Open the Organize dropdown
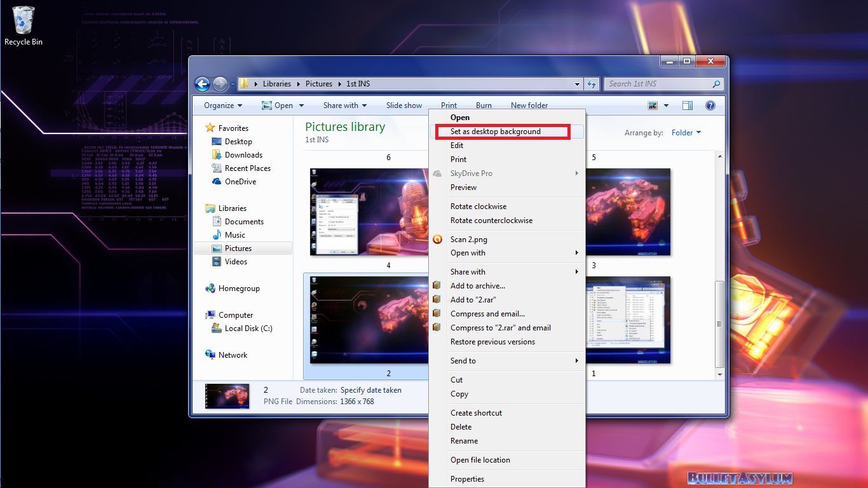Viewport: 868px width, 488px height. (x=223, y=105)
